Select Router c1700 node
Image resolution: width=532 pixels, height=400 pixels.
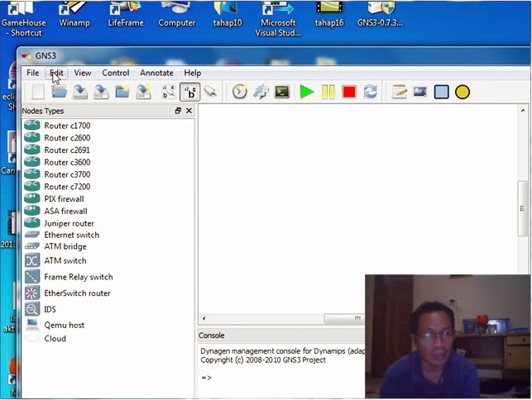(x=57, y=126)
